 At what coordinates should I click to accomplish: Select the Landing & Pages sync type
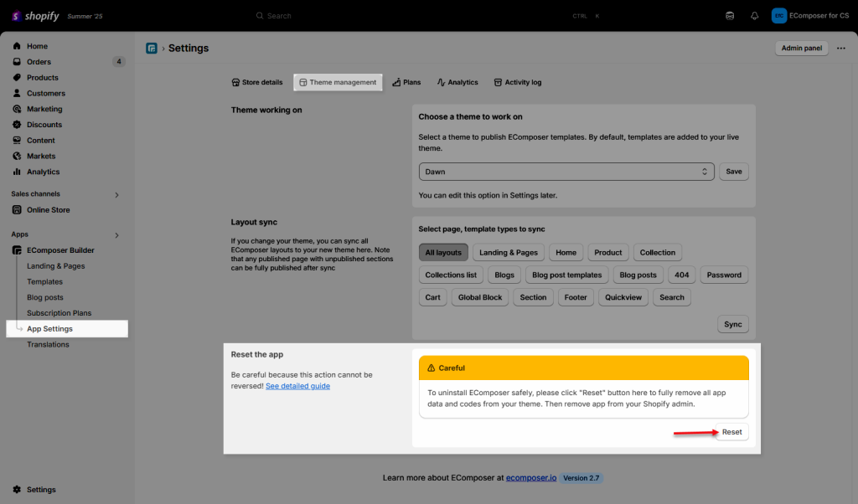point(509,253)
